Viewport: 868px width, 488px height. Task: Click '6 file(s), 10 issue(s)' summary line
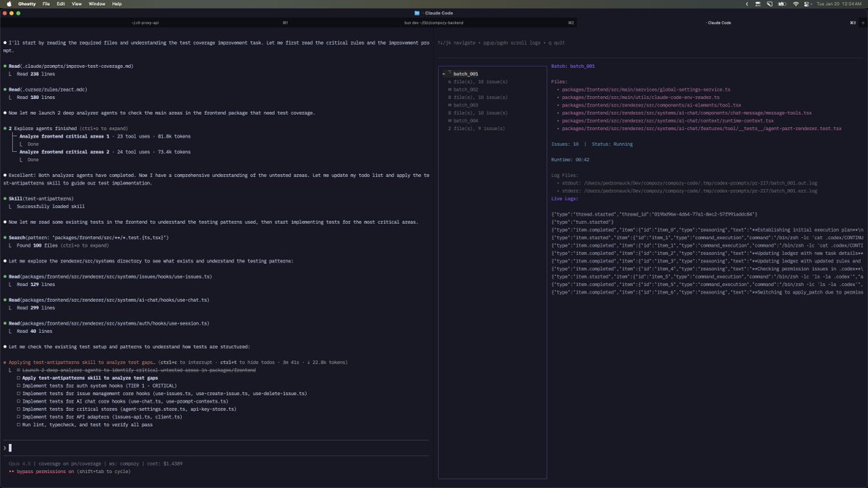(477, 82)
